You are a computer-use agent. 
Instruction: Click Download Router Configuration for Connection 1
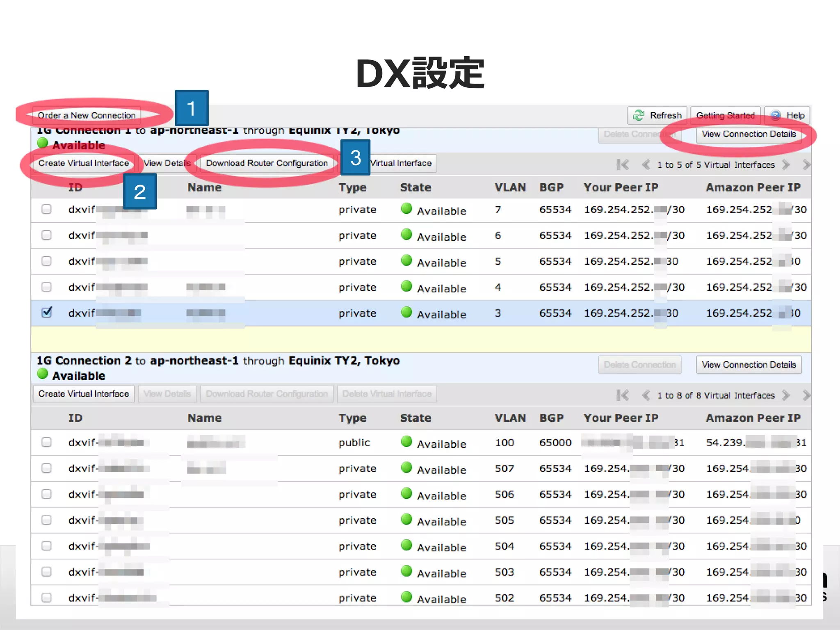coord(267,163)
